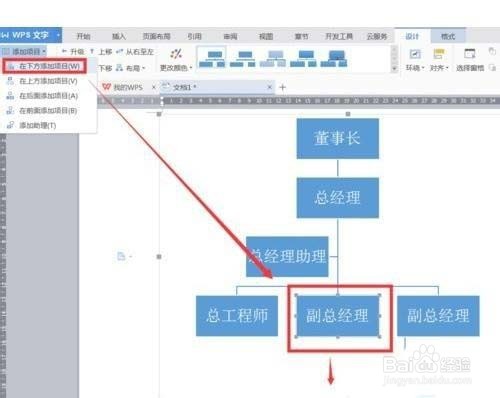Click the selected middle 副总经理 box
This screenshot has height=398, width=500.
[338, 316]
